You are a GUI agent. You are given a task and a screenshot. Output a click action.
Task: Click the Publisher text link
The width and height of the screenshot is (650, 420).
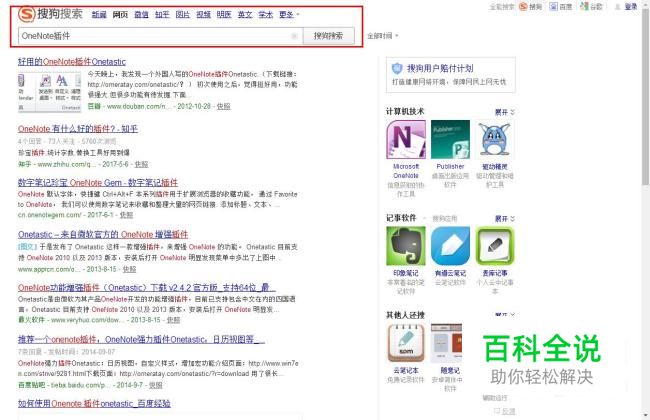point(450,166)
